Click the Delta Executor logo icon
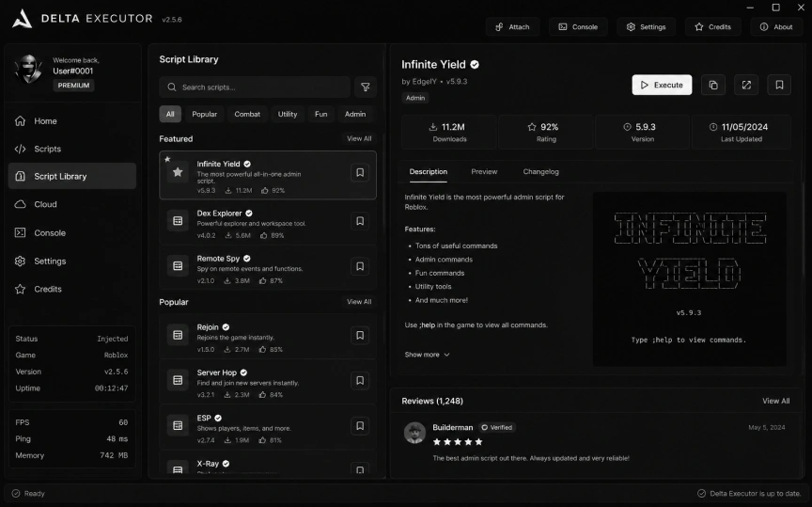The image size is (812, 507). pyautogui.click(x=23, y=19)
